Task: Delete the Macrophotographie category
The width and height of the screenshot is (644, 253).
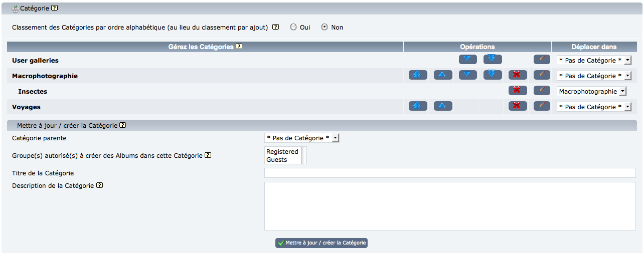Action: coord(518,75)
